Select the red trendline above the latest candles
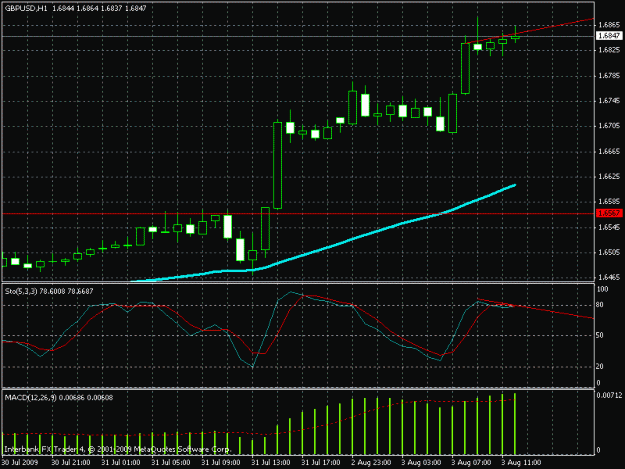625x469 pixels. tap(530, 31)
